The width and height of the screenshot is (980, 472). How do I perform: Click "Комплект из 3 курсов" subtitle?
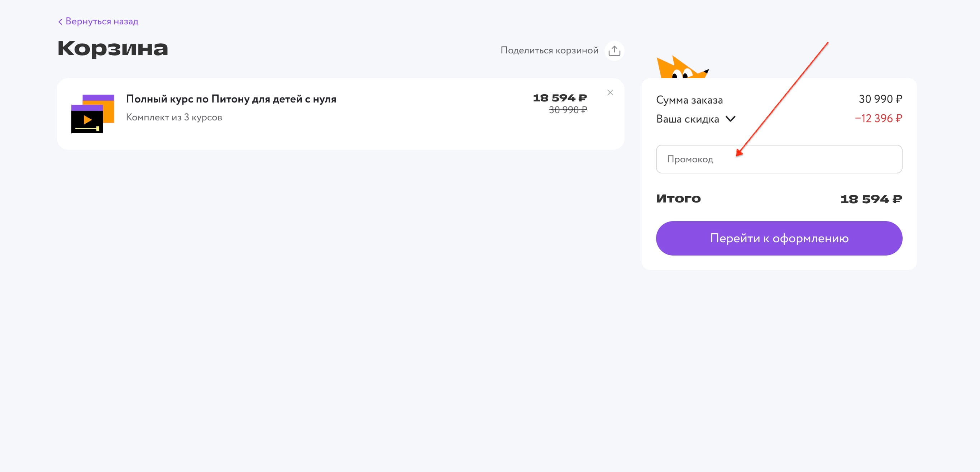174,117
